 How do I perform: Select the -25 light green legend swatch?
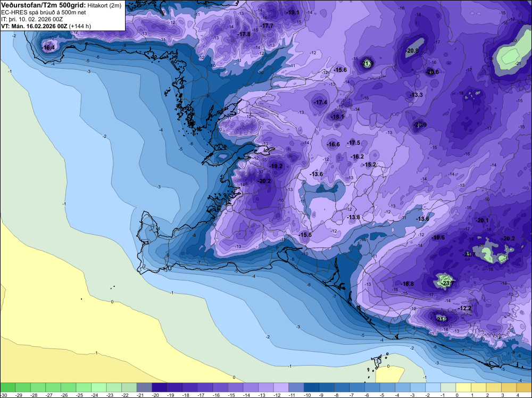click(84, 387)
